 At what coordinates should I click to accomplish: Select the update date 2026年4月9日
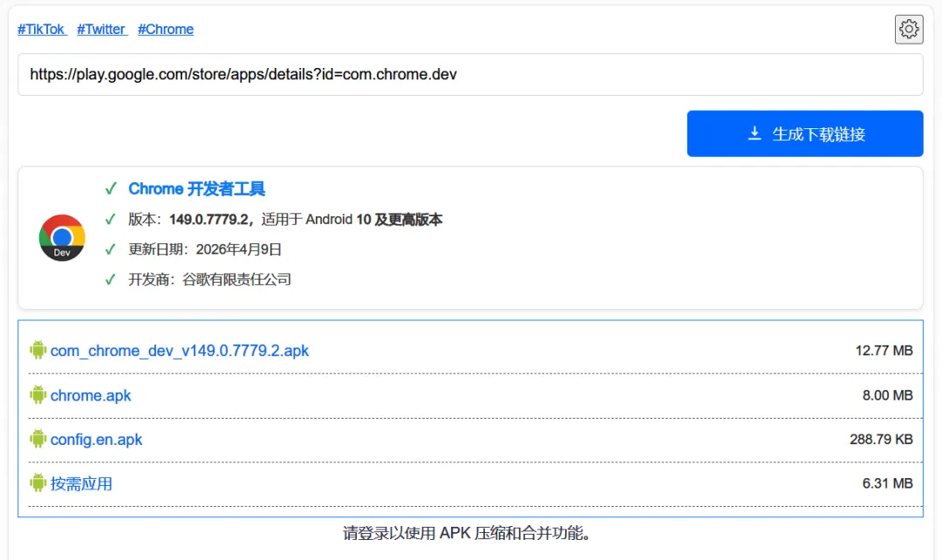click(x=238, y=249)
